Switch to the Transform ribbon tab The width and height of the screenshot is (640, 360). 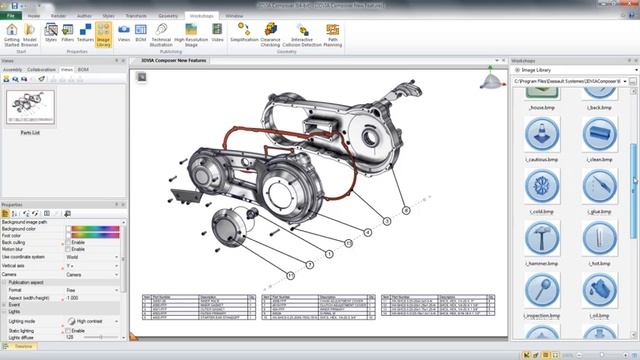click(x=136, y=16)
